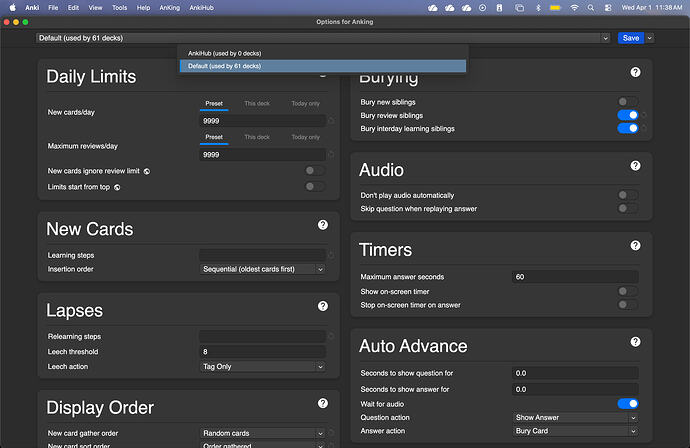Toggle Skip question when replaying answer
Viewport: 690px width, 448px height.
628,209
